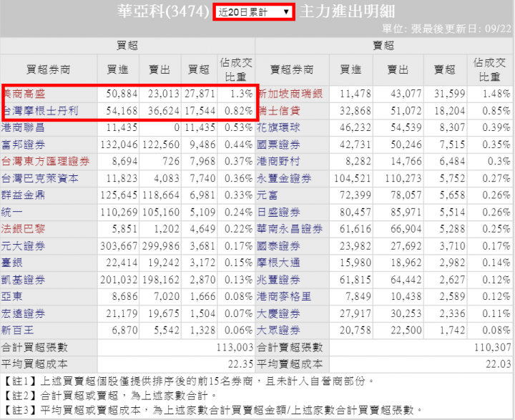Open the 近20日累計 period dropdown
The width and height of the screenshot is (515, 420).
click(254, 12)
